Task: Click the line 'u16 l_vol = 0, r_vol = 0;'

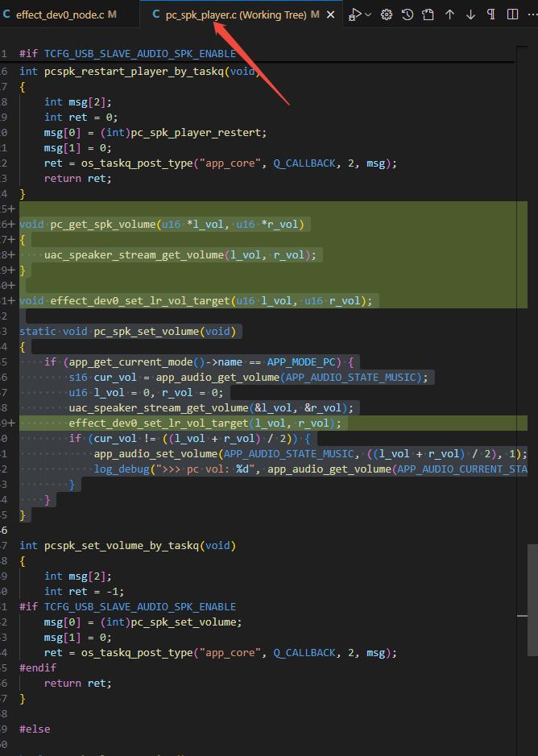Action: [147, 392]
